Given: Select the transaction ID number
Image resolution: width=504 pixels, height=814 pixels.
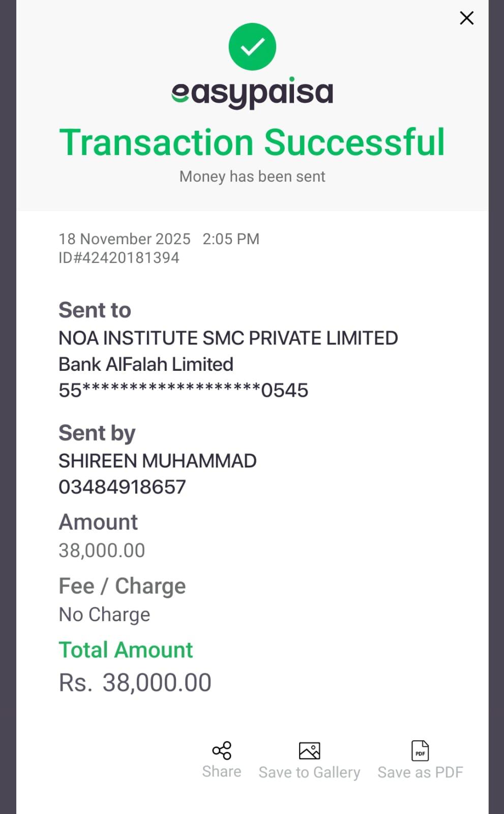Looking at the screenshot, I should click(x=119, y=257).
